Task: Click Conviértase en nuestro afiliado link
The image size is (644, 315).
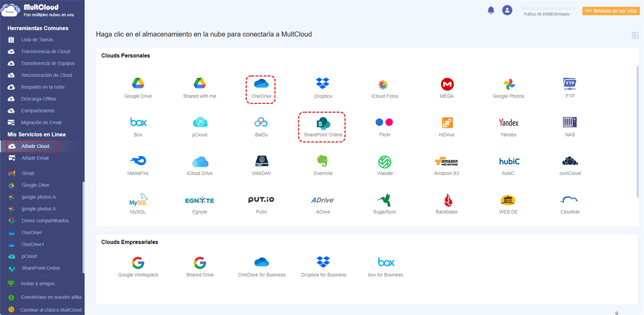Action: pos(51,297)
